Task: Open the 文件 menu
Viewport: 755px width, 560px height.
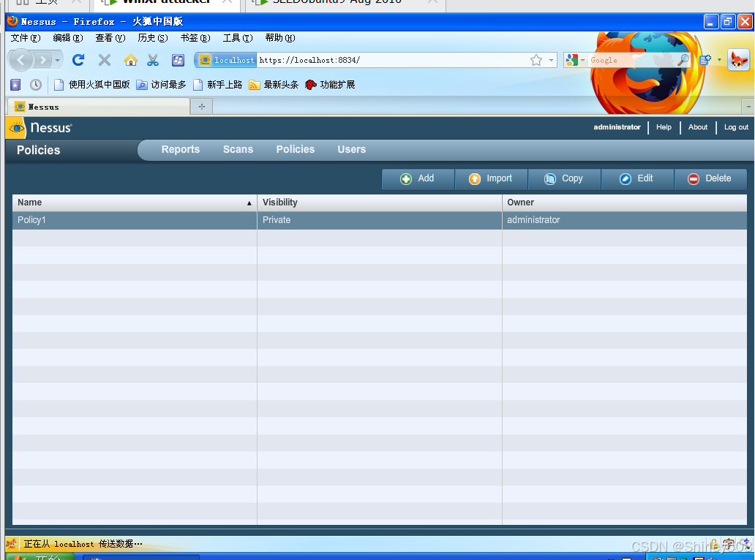Action: 26,38
